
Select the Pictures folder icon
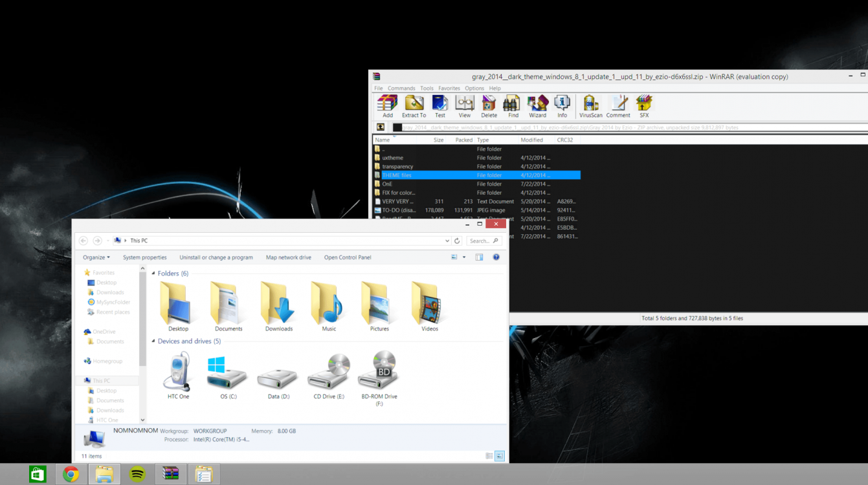point(379,307)
